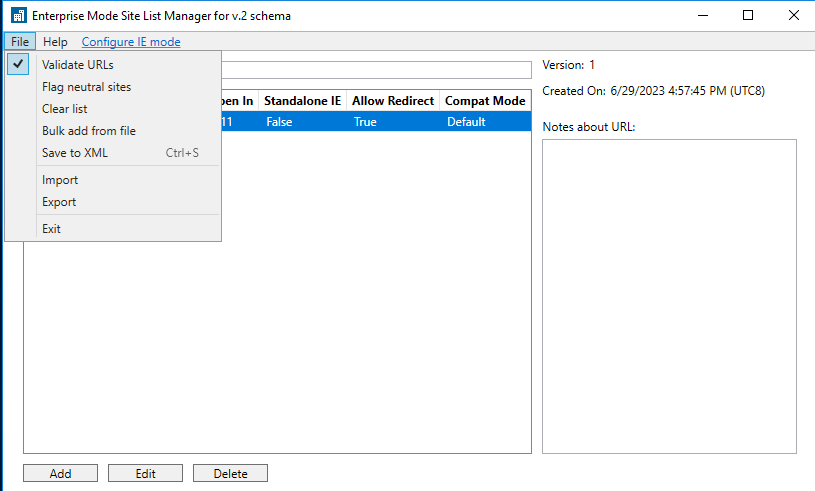Follow the Configure IE mode link
This screenshot has width=815, height=491.
[131, 42]
